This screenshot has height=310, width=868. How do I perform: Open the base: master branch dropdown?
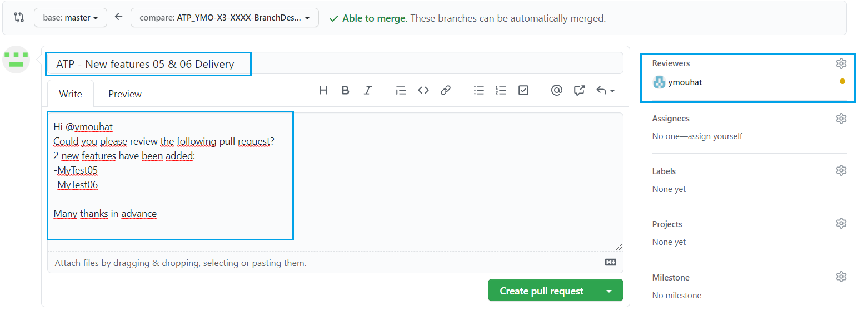[70, 18]
